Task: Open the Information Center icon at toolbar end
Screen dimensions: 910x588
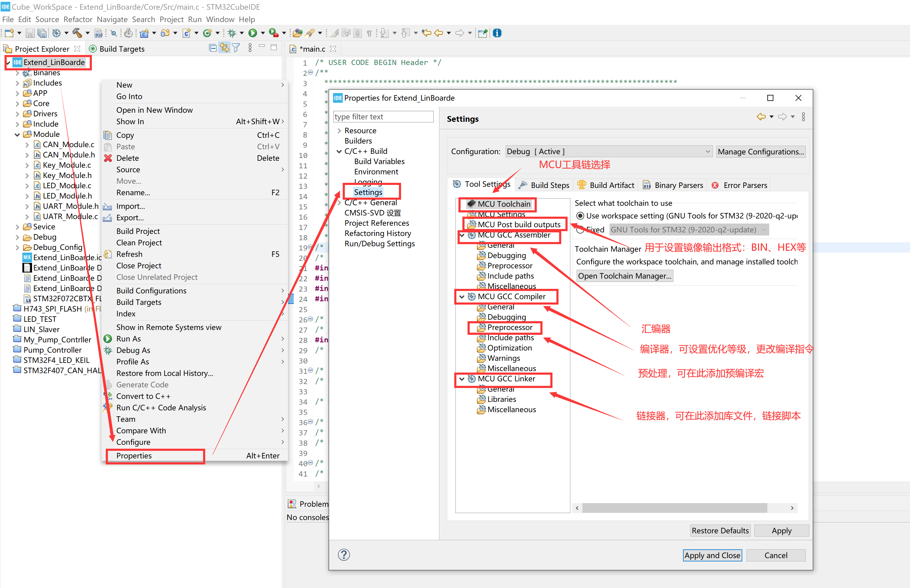Action: (x=497, y=33)
